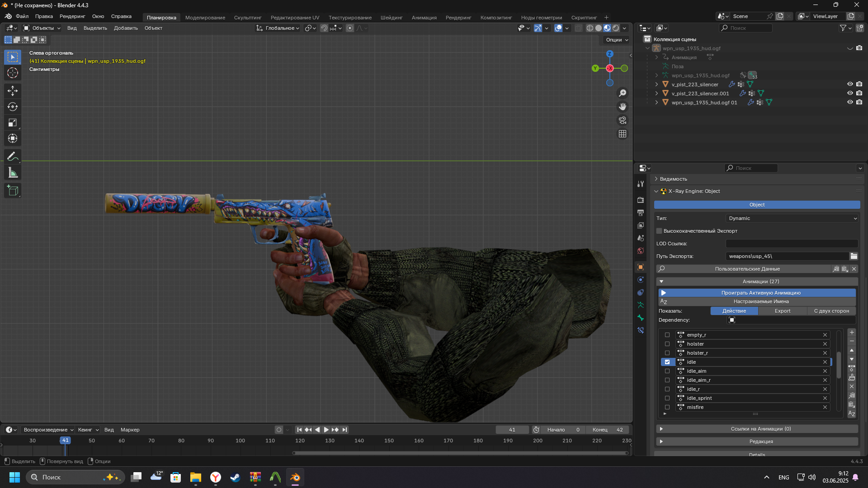This screenshot has width=868, height=488.
Task: Expand wpn_usp_1935_hud.ogf 01 tree item
Action: coord(656,103)
